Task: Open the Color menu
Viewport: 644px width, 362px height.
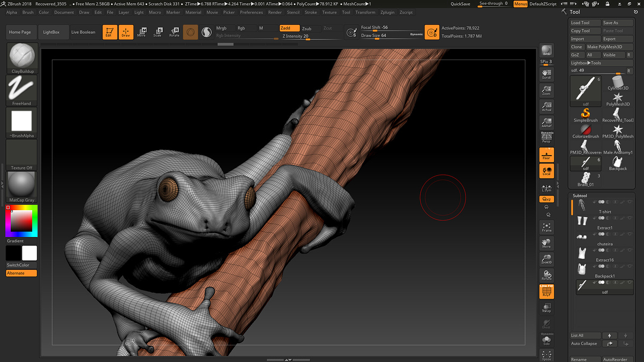Action: click(44, 12)
